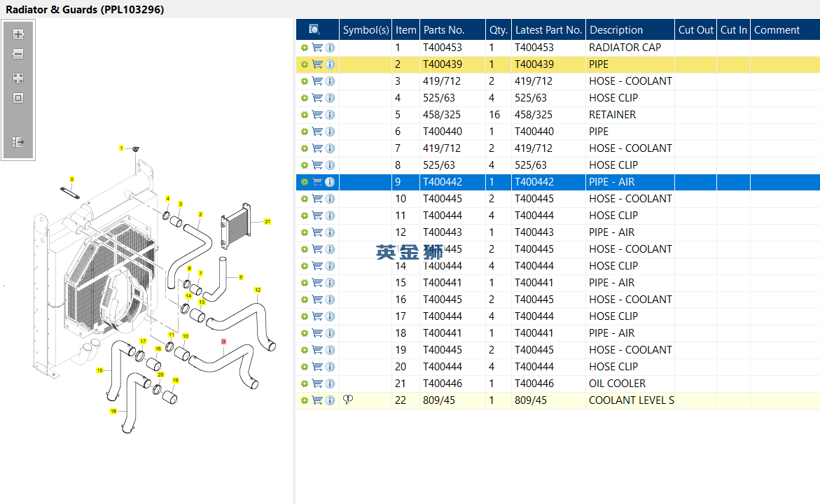Select callout 1 on radiator cap in diagram
Viewport: 820px width, 504px height.
click(x=121, y=148)
